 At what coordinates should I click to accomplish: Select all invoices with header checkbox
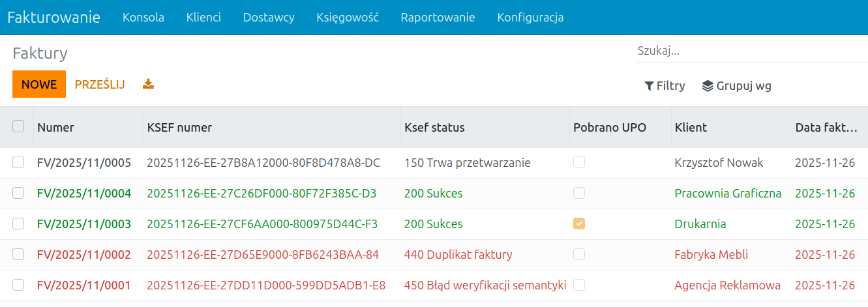[18, 126]
